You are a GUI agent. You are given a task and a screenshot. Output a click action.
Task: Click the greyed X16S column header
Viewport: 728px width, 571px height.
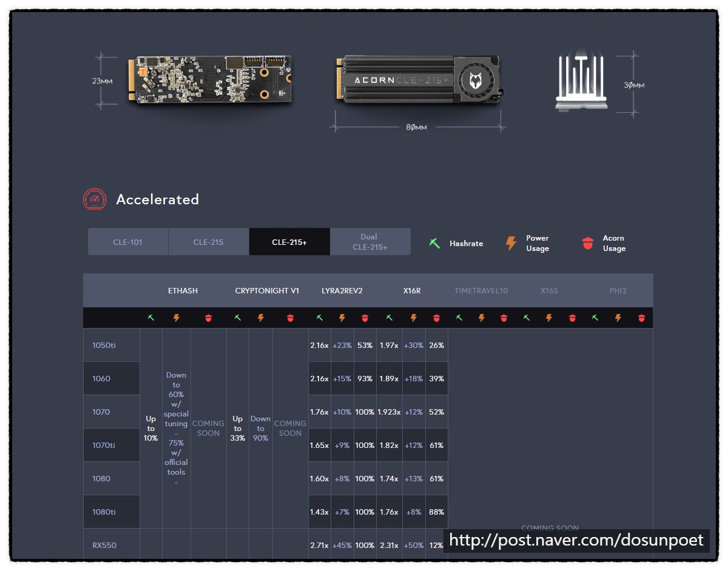pyautogui.click(x=549, y=291)
